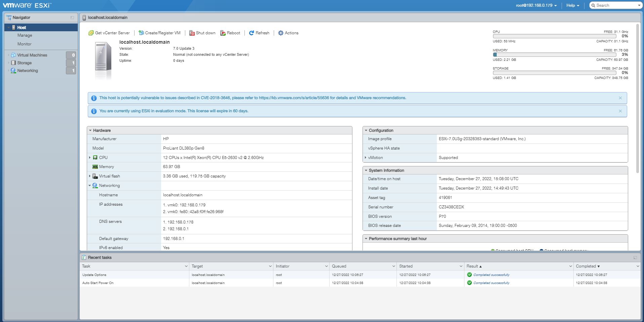Click the Get vCenter Server icon
This screenshot has height=322, width=644.
tap(91, 33)
